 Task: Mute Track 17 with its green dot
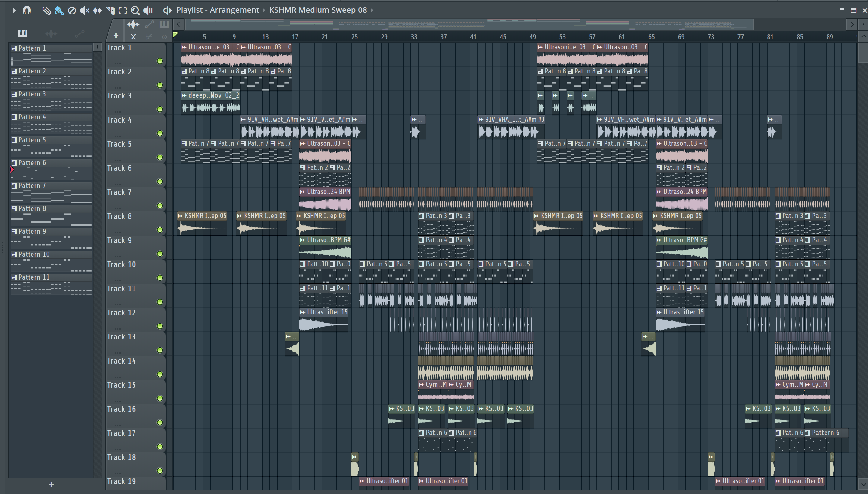coord(160,446)
